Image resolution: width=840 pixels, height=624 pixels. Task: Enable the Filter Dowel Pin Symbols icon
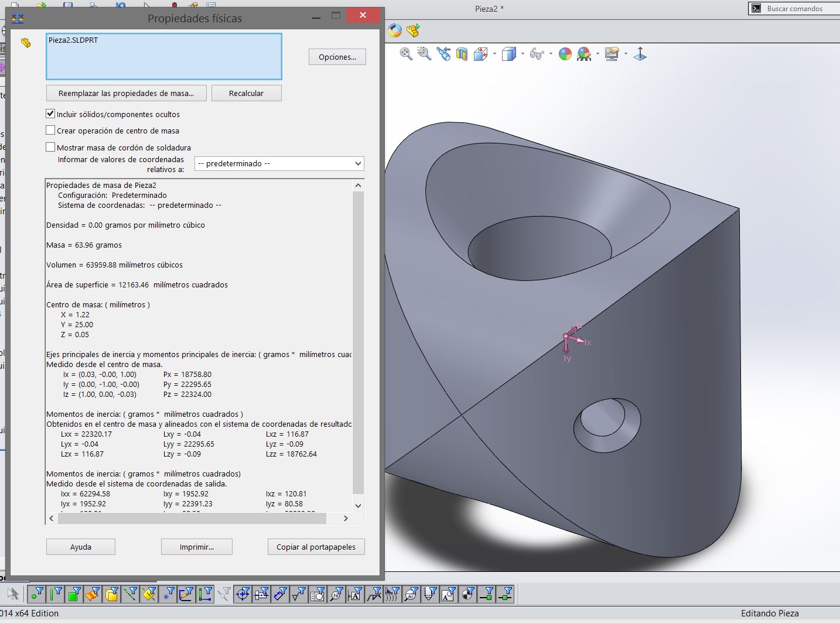pos(467,594)
